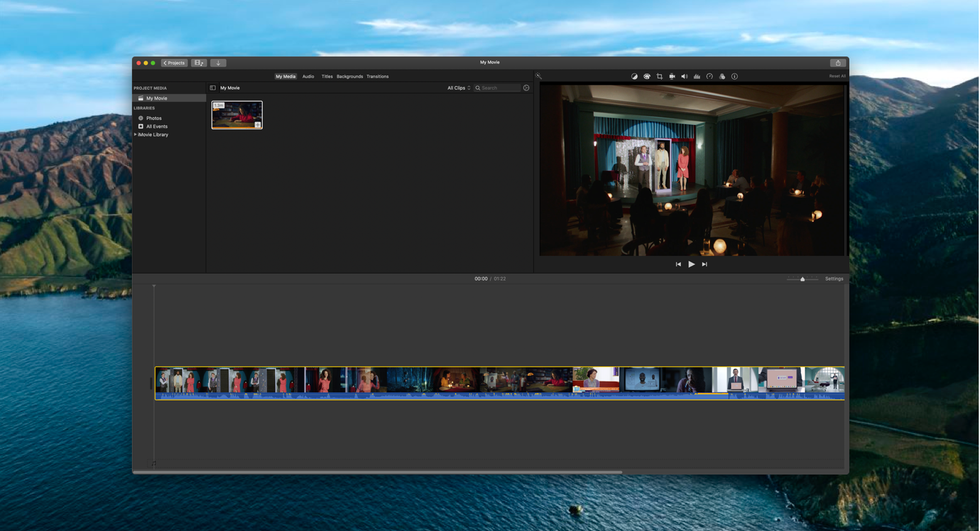980x531 pixels.
Task: Skip to next clip in viewer
Action: [705, 264]
